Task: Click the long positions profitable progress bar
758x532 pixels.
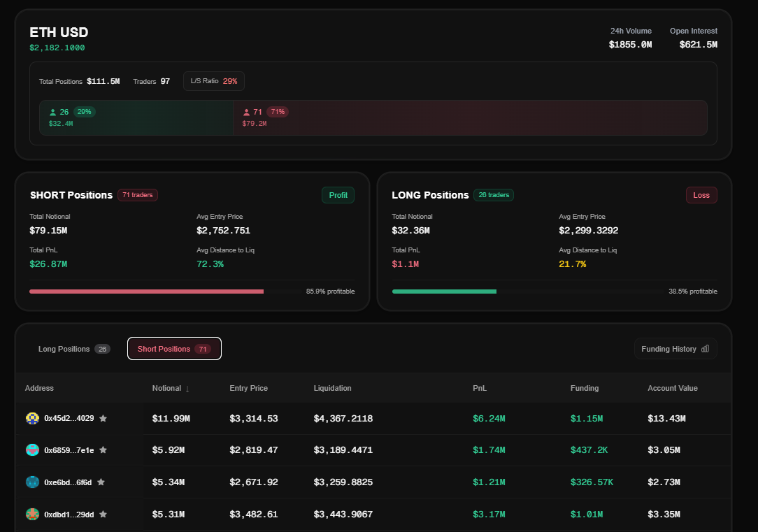Action: point(445,292)
